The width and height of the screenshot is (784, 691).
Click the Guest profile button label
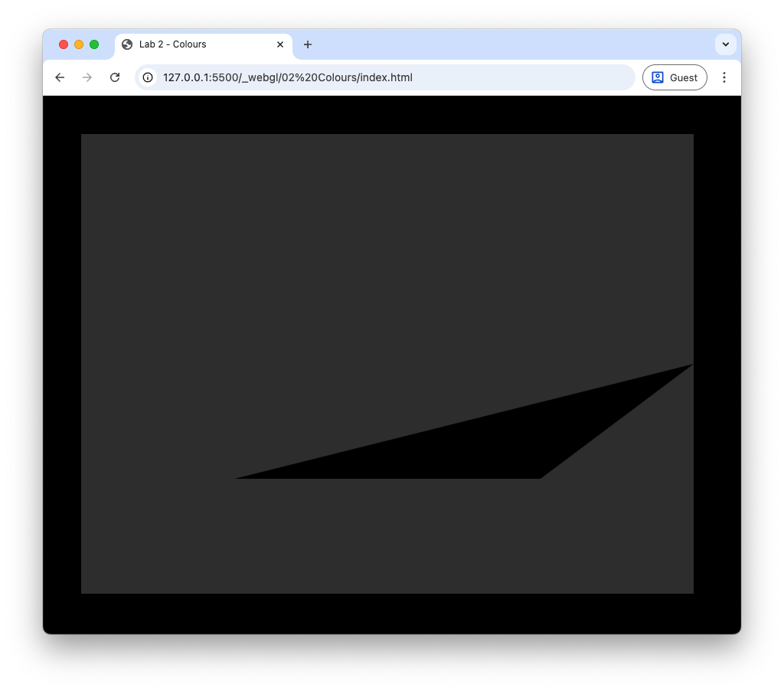click(x=683, y=77)
